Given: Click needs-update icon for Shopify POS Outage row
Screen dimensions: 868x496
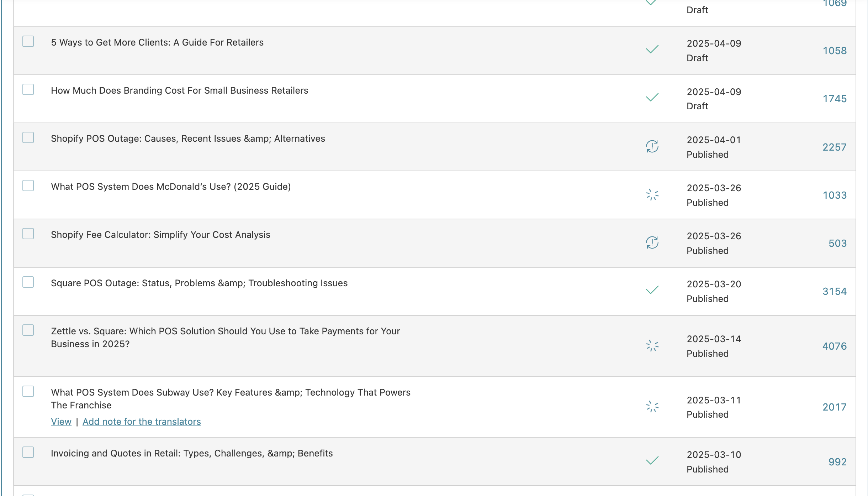Looking at the screenshot, I should (x=652, y=146).
